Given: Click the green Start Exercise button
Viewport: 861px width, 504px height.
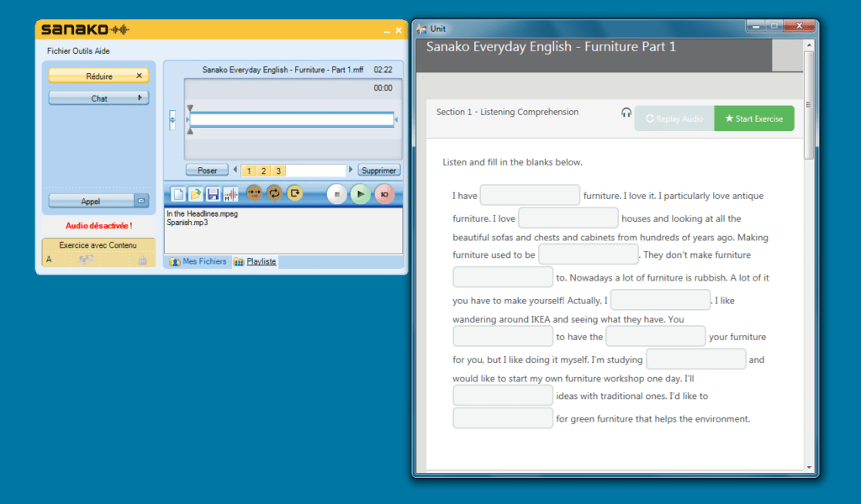Looking at the screenshot, I should (753, 118).
